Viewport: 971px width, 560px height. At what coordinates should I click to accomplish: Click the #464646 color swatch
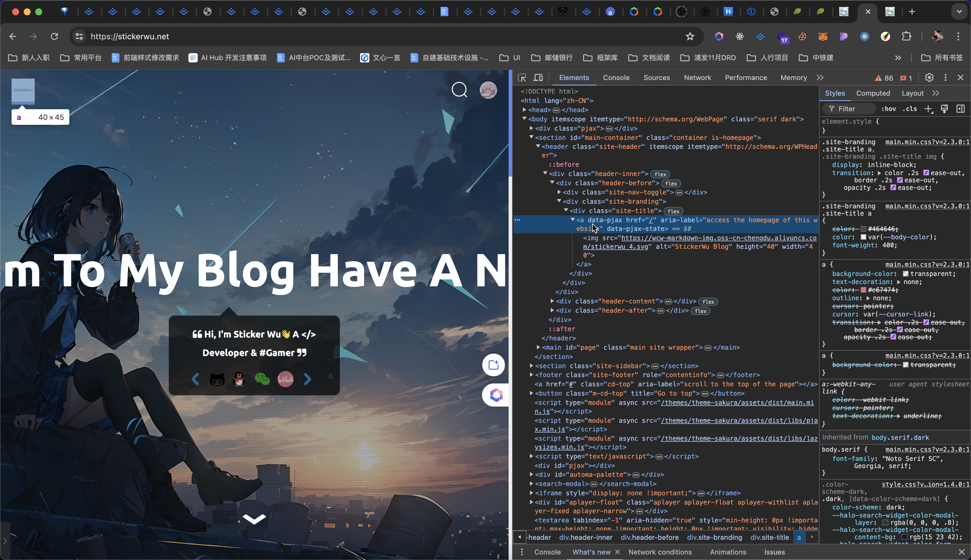point(863,229)
